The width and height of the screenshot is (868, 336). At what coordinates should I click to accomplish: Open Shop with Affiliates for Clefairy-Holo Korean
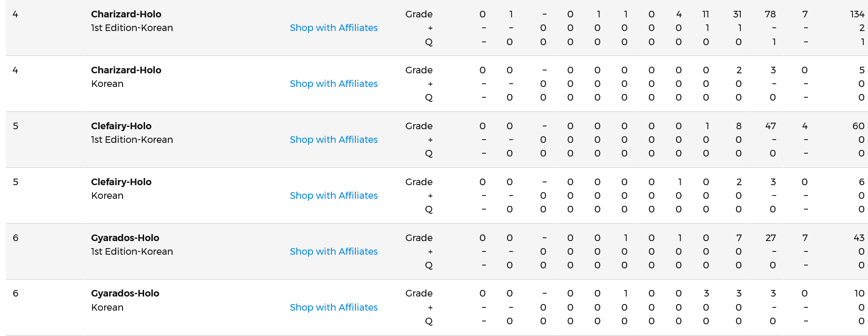click(x=333, y=195)
